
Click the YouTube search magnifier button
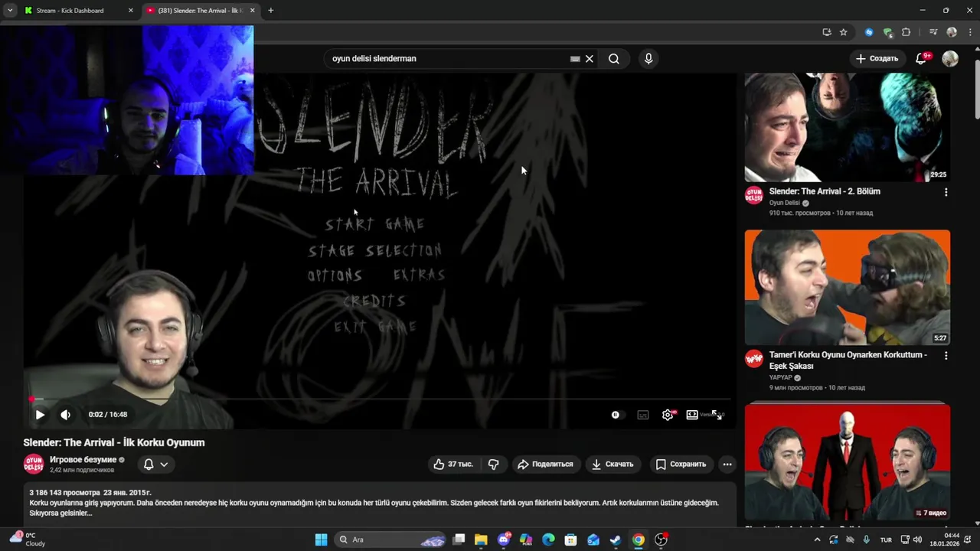614,59
